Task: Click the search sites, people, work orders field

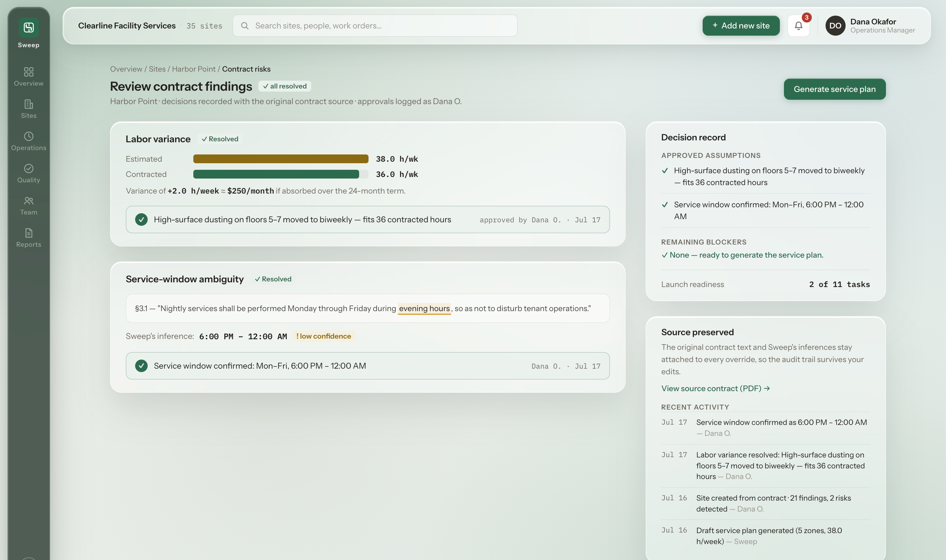Action: click(375, 26)
